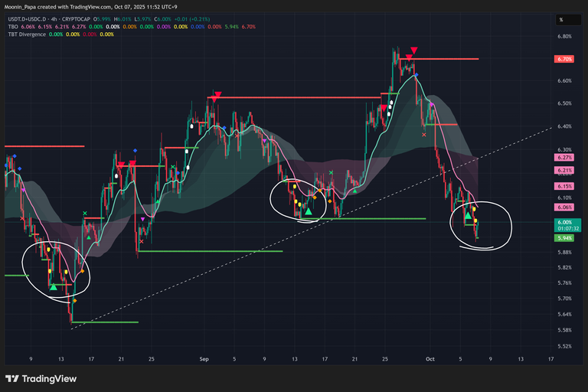Click the blue diamond marker above the 6.30% red line
The width and height of the screenshot is (588, 392).
point(136,151)
